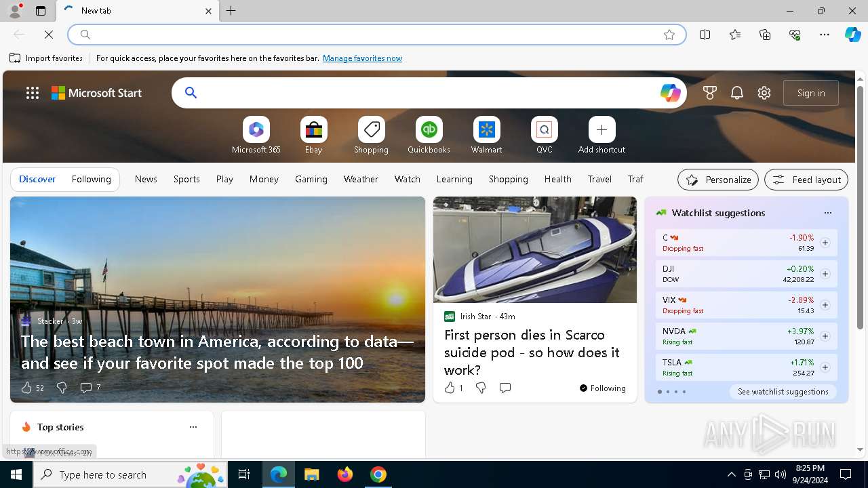The width and height of the screenshot is (868, 488).
Task: Open Watchlist suggestions more options
Action: point(828,213)
